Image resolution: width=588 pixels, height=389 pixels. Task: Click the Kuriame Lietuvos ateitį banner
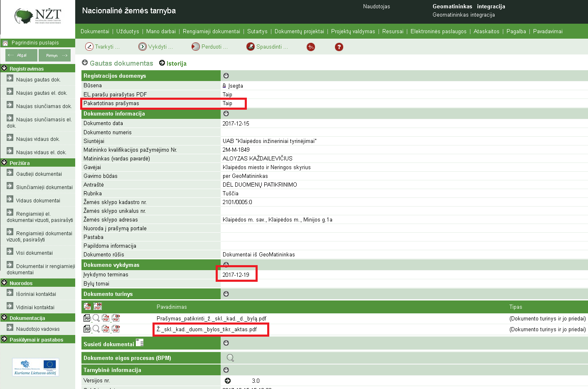coord(35,367)
